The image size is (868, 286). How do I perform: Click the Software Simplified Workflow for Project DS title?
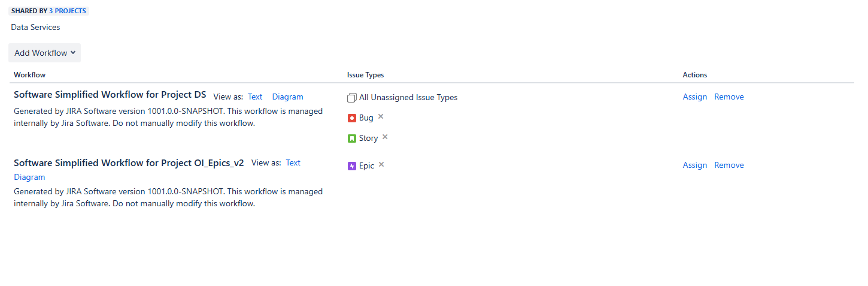110,95
